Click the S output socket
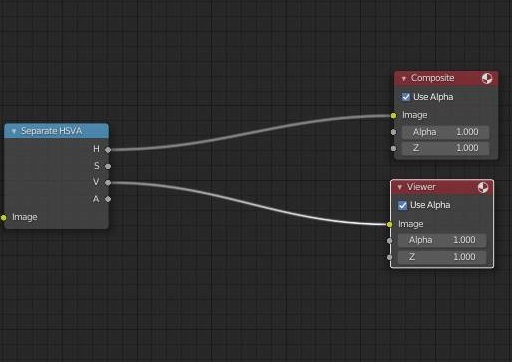This screenshot has height=362, width=512. [108, 166]
